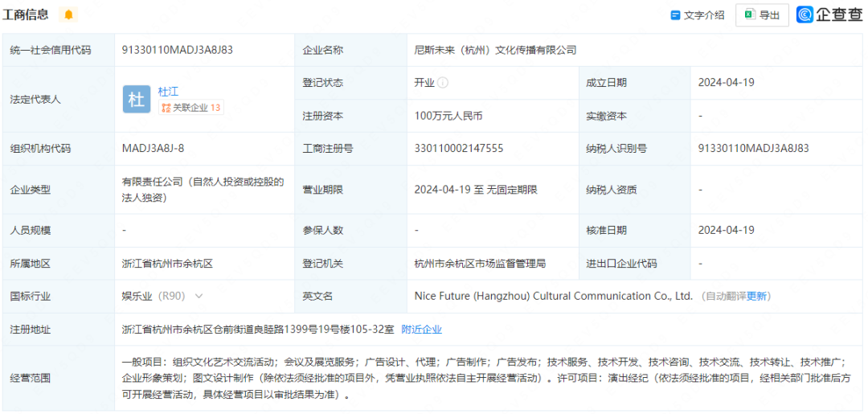Open 附近企业 nearby companies link
868x414 pixels.
coord(422,330)
